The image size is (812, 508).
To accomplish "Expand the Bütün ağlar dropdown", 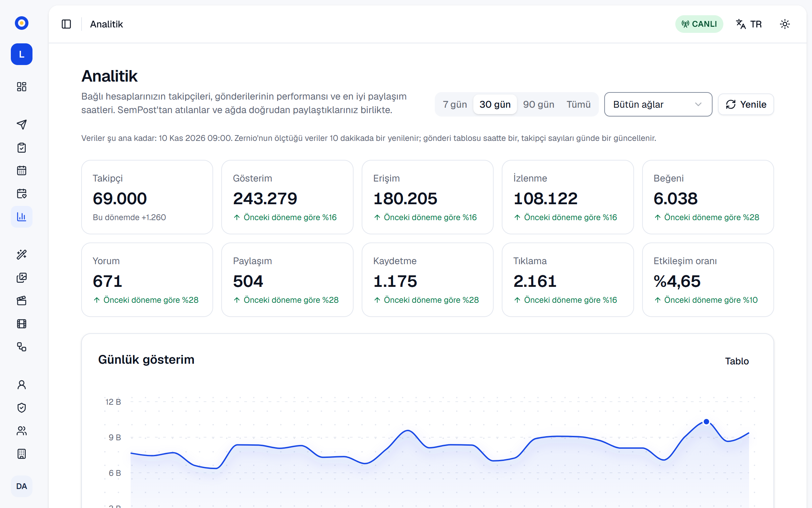I will coord(658,104).
